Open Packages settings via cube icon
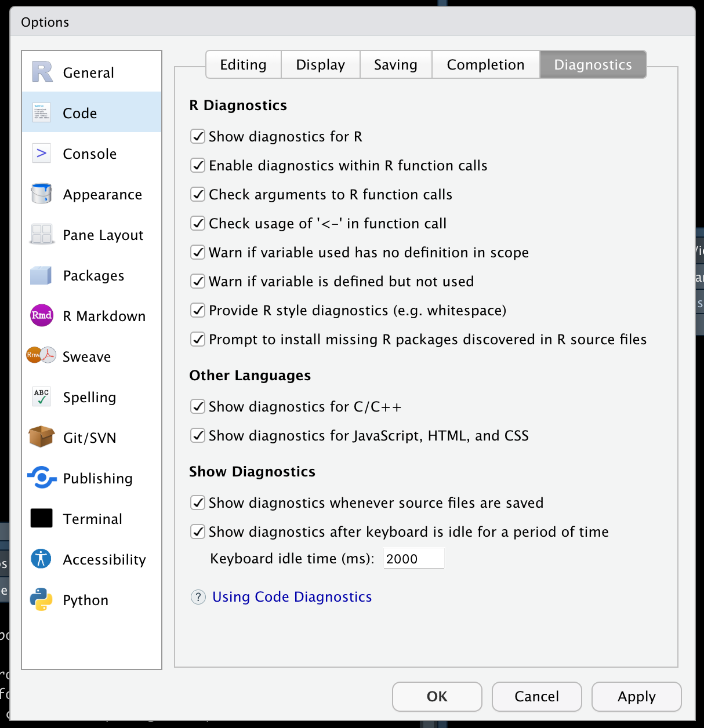The width and height of the screenshot is (704, 728). tap(41, 275)
